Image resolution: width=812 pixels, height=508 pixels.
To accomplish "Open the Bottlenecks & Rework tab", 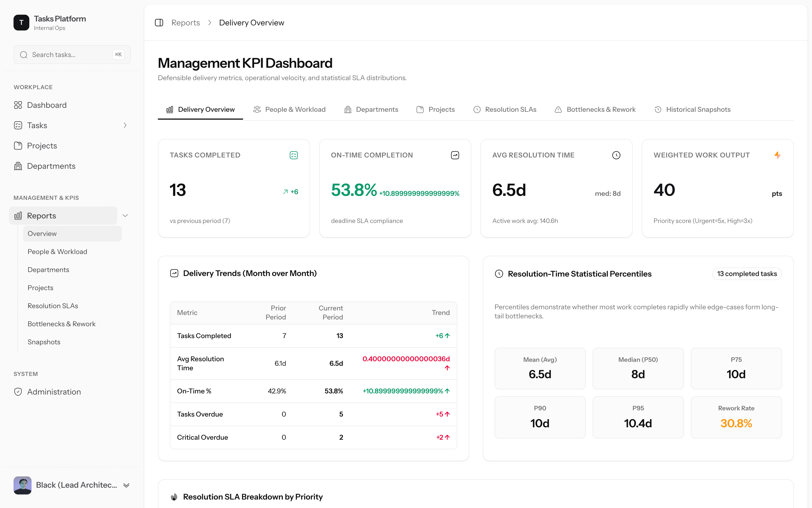I will pyautogui.click(x=595, y=110).
